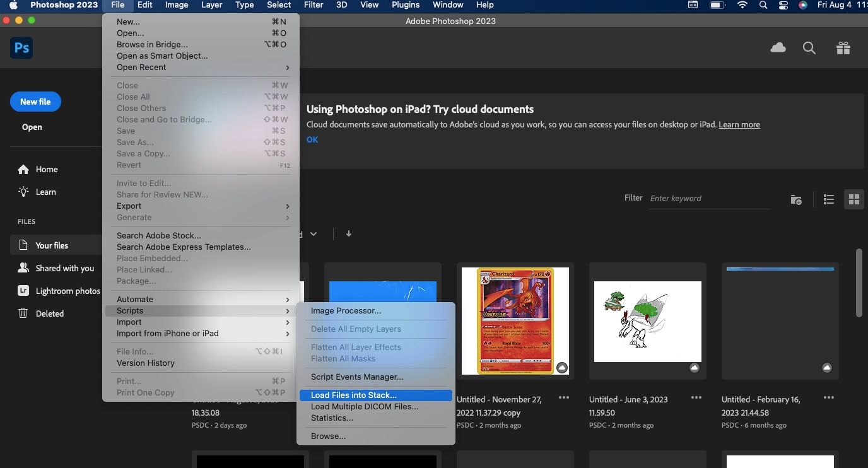Click the search magnifier in Photoshop header
Screen dimensions: 868x468
(x=809, y=48)
